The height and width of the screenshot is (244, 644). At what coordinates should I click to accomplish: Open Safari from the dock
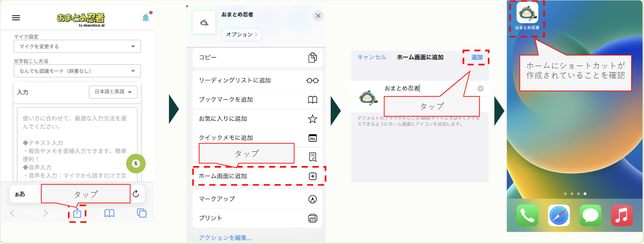point(559,215)
